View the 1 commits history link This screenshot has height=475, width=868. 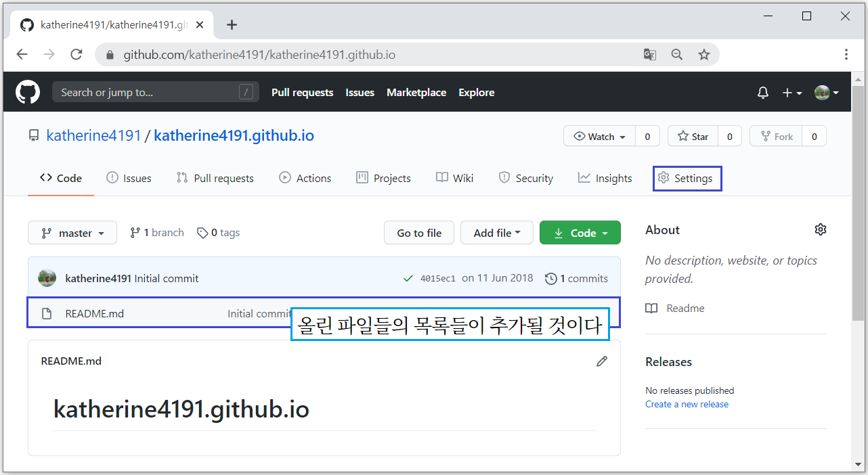(577, 278)
